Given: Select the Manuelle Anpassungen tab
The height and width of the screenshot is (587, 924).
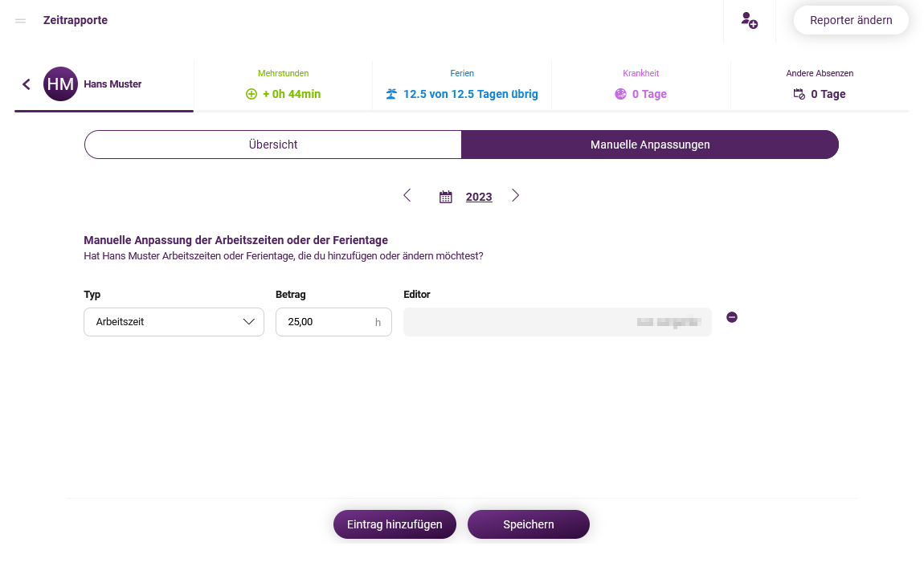Looking at the screenshot, I should click(x=650, y=145).
